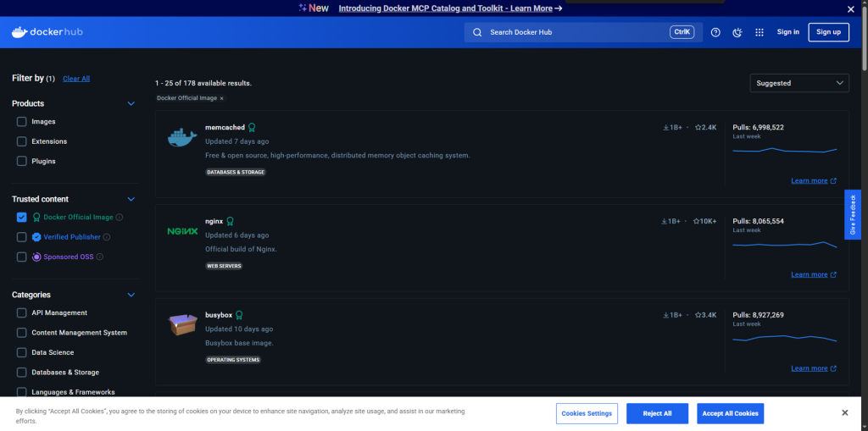Check the Verified Publisher checkbox
The image size is (868, 431).
pos(21,237)
